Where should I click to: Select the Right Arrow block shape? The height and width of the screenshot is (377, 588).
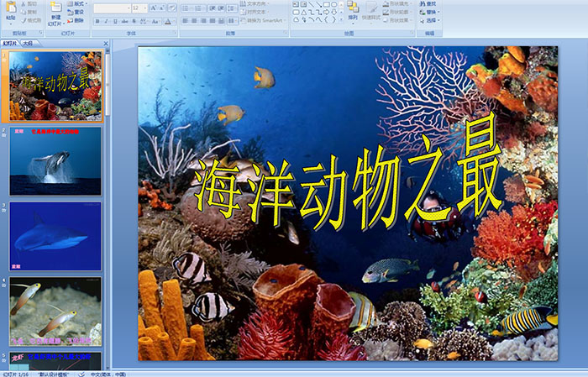[327, 12]
